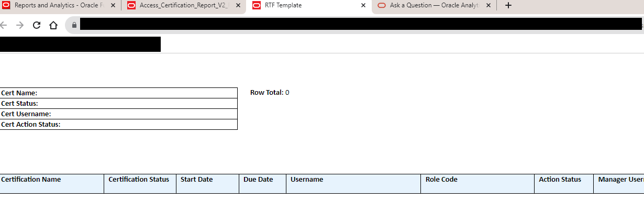Click the Cert Username row
This screenshot has height=222, width=644.
[x=118, y=114]
